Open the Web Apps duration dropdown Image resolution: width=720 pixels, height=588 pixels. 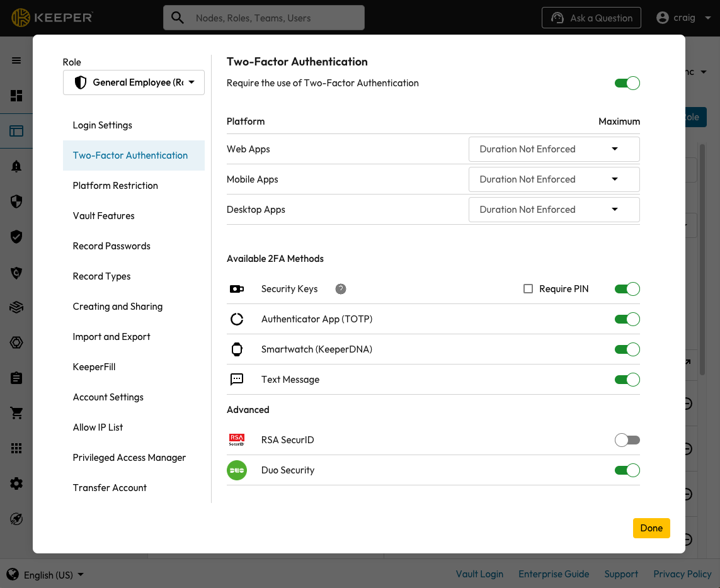pos(554,149)
